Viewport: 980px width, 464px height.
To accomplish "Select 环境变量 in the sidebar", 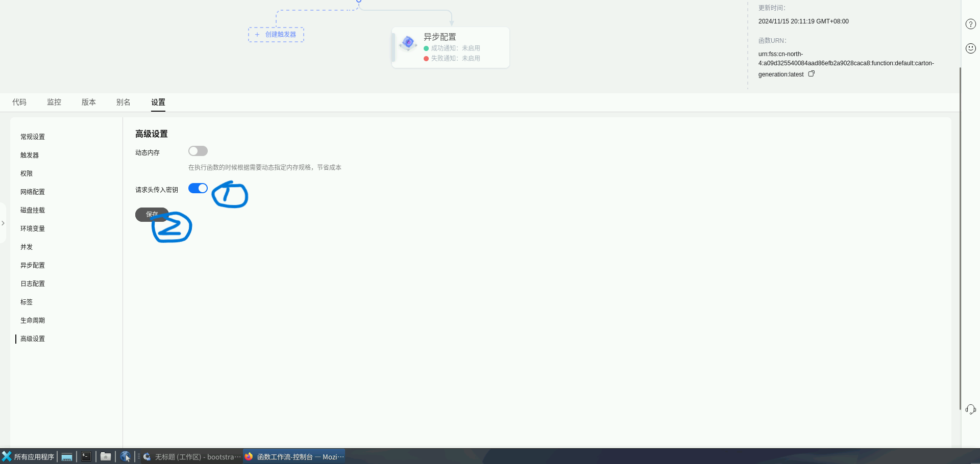I will coord(33,228).
